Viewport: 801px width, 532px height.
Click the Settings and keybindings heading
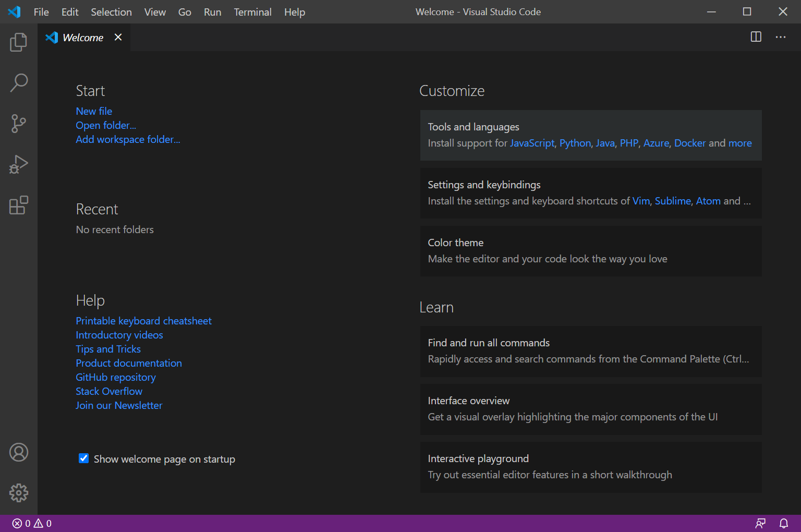(484, 185)
